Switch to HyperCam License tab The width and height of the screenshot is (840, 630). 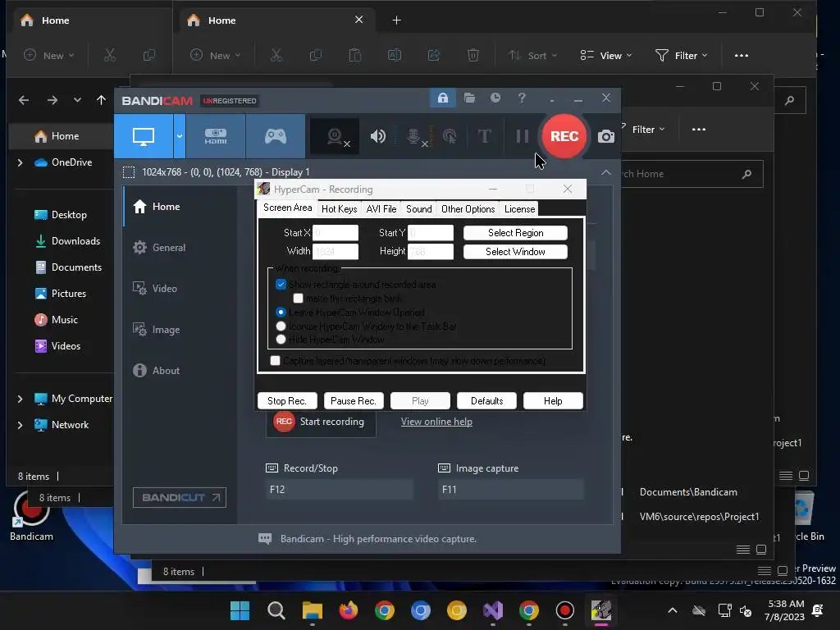coord(519,209)
